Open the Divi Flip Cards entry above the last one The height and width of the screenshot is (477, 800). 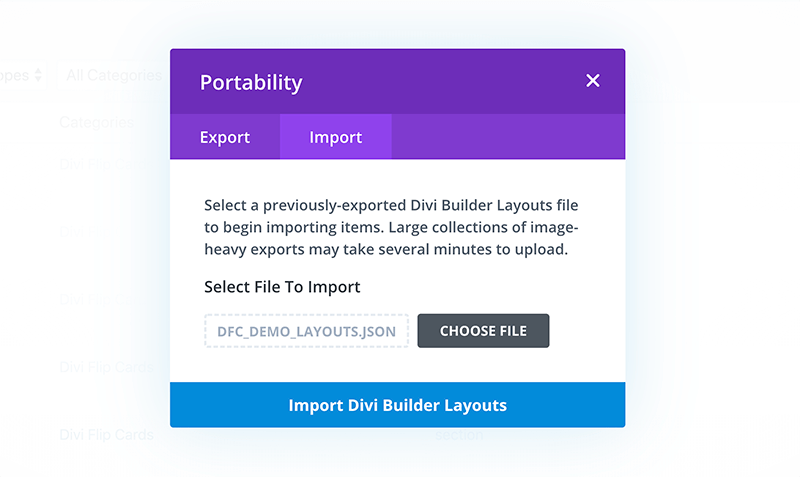(106, 367)
